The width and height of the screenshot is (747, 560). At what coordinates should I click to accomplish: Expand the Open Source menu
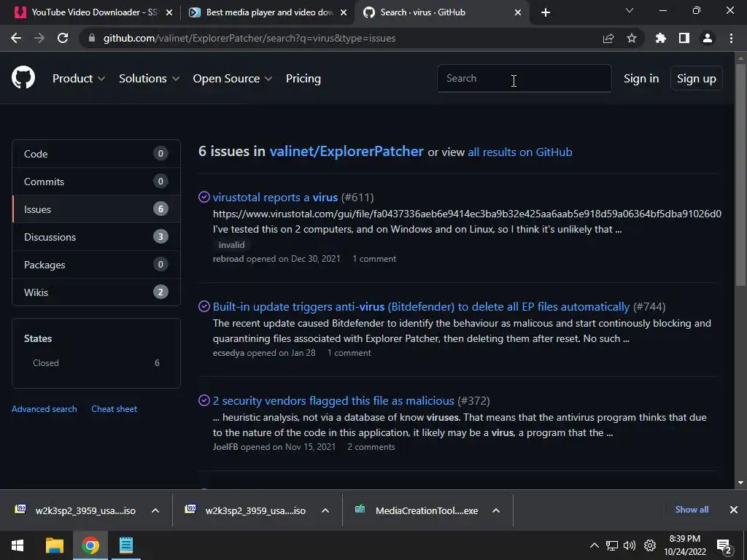(x=233, y=79)
